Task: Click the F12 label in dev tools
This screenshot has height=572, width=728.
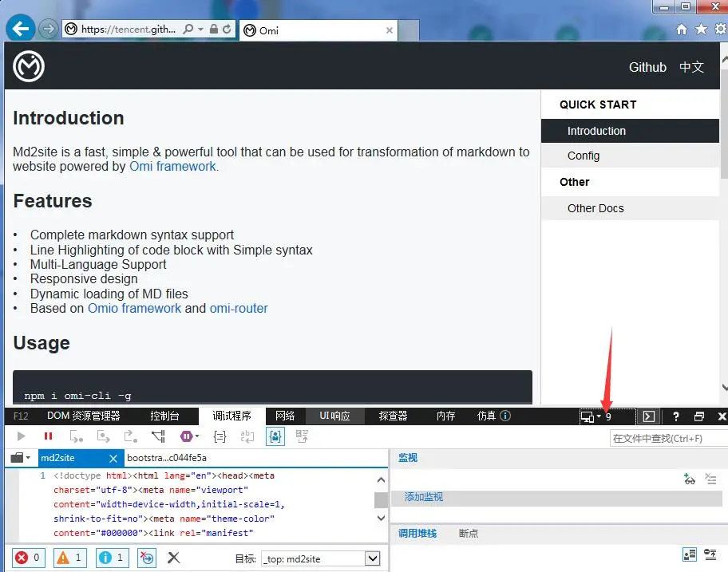Action: point(21,416)
